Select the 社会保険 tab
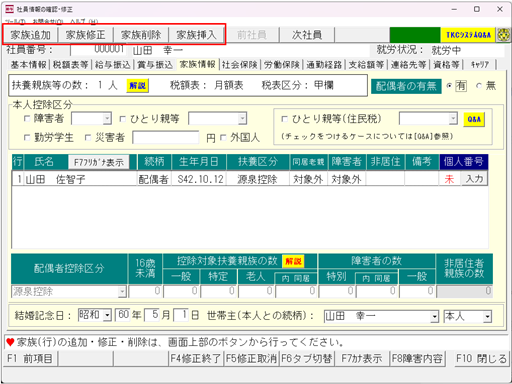Screen dimensions: 512x384 (x=240, y=65)
